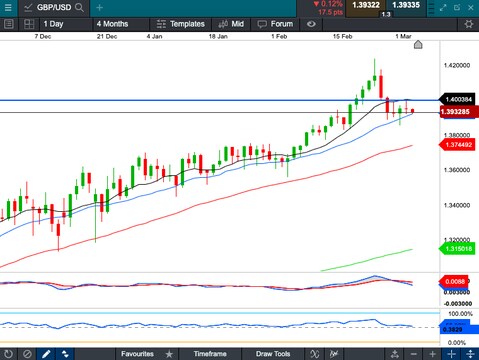
Task: Toggle the up-down arrows tool
Action: click(65, 354)
